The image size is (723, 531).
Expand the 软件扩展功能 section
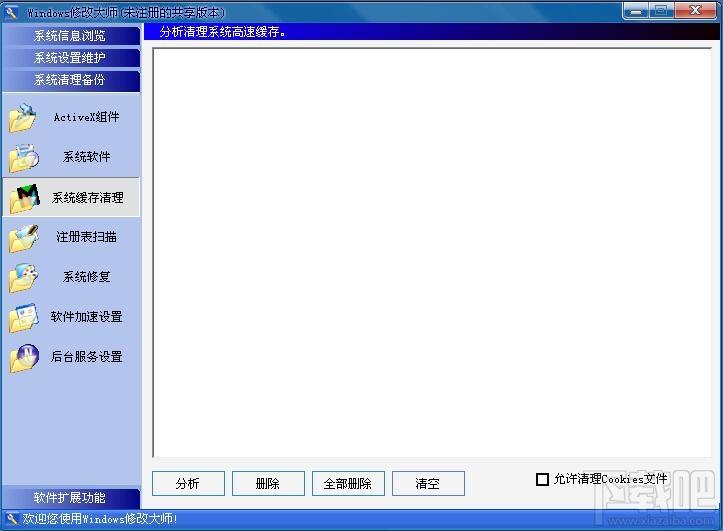pyautogui.click(x=71, y=498)
